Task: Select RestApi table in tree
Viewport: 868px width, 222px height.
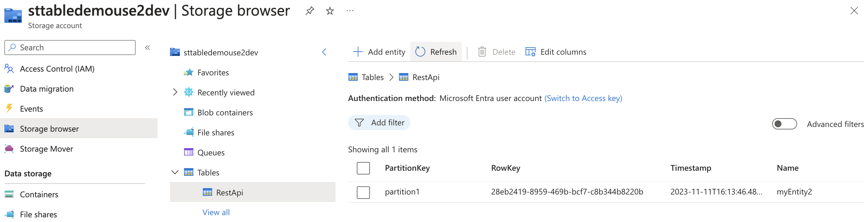Action: [253, 192]
